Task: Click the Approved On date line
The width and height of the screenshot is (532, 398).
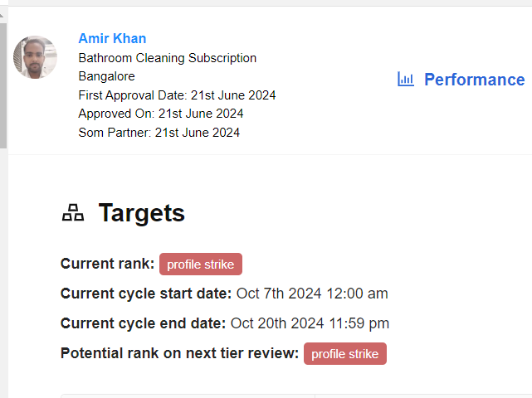Action: pos(161,114)
